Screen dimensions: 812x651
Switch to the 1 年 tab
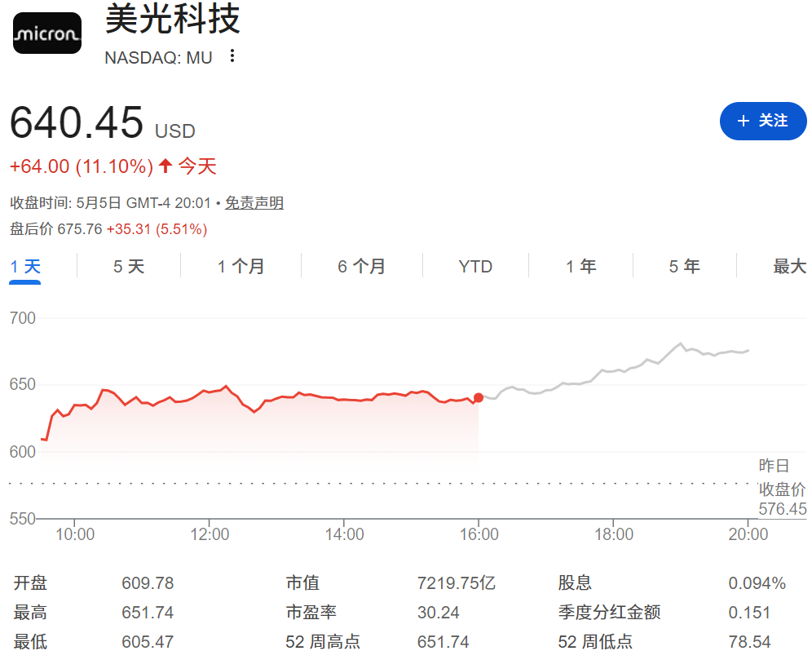(581, 267)
